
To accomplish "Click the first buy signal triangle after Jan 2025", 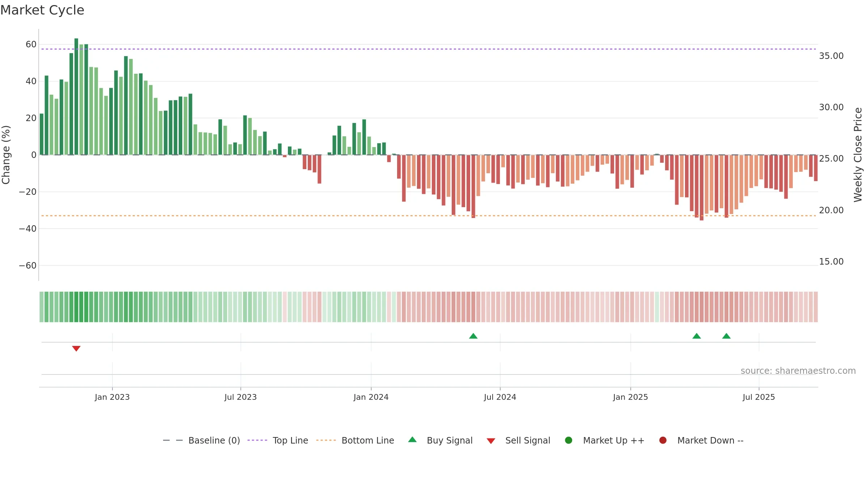I will tap(697, 336).
